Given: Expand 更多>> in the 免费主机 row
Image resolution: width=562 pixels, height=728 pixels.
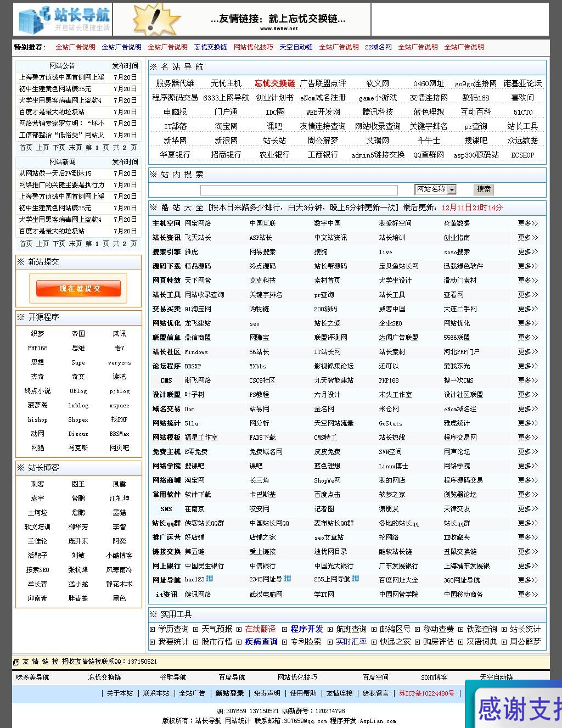Looking at the screenshot, I should click(x=527, y=452).
